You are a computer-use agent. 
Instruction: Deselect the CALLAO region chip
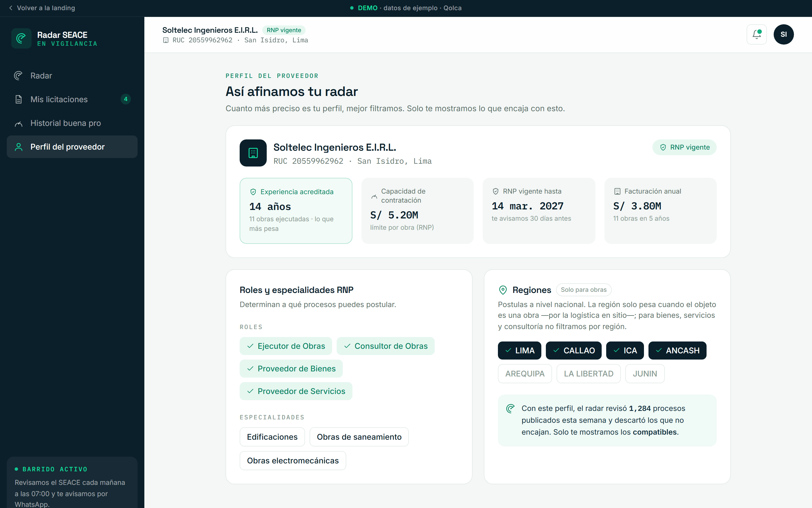(573, 351)
